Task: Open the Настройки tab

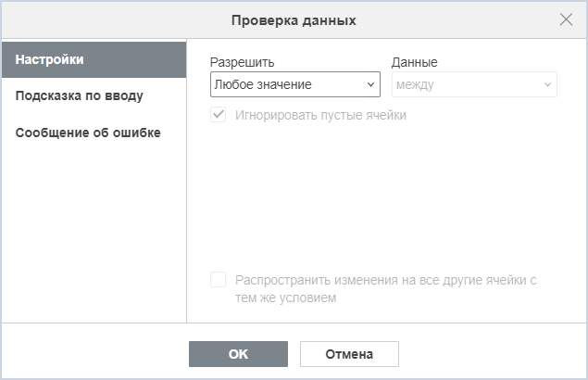Action: 94,59
